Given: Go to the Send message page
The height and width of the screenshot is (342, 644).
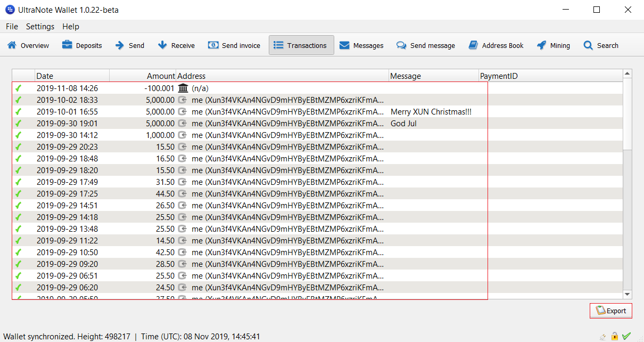Looking at the screenshot, I should point(426,45).
